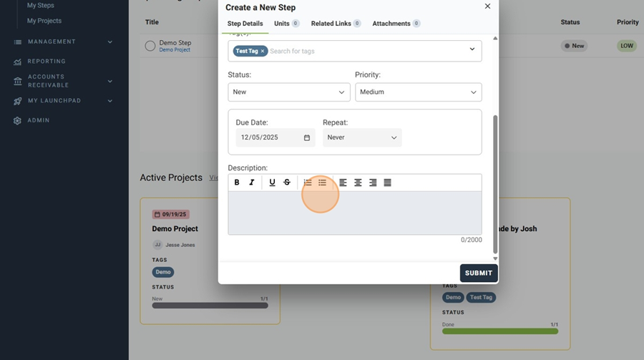Remove the Test Tag chip
The width and height of the screenshot is (644, 360).
[x=263, y=51]
